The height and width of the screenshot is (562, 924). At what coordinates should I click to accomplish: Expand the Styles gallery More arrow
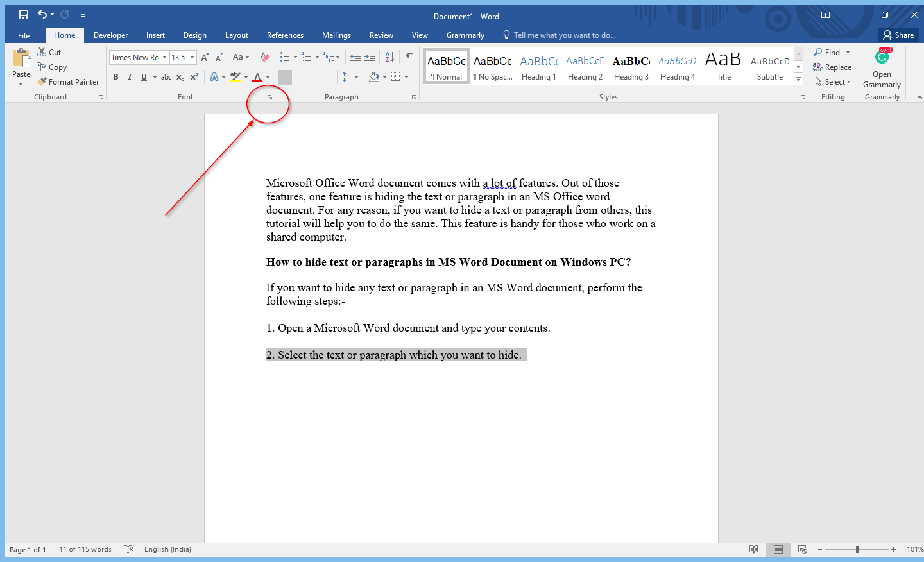tap(799, 80)
